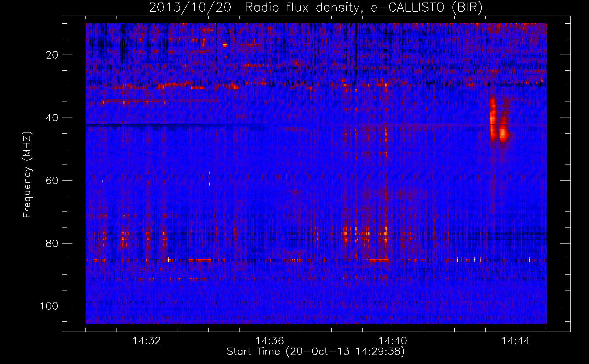Click the second red burst lobe after 14:43

point(504,129)
